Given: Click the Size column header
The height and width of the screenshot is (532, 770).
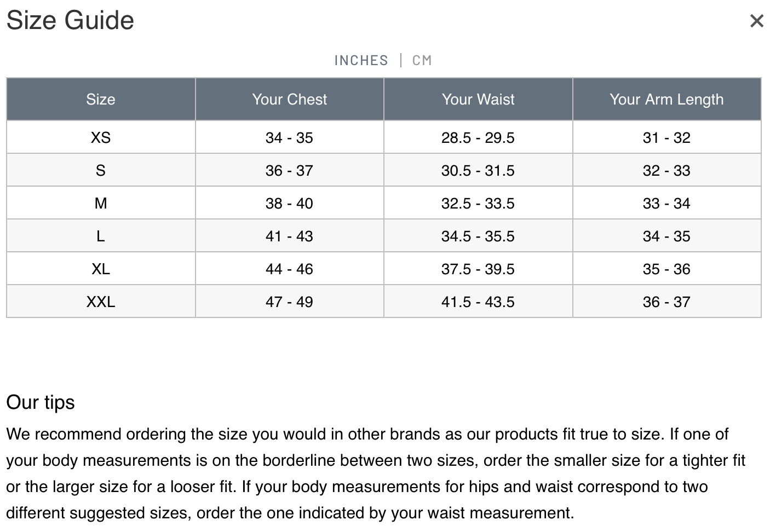Looking at the screenshot, I should coord(101,99).
